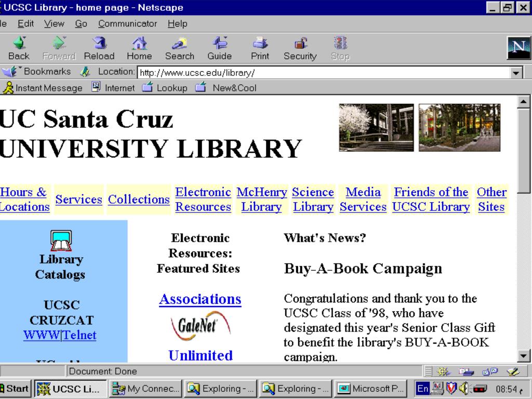Open the Windows Start button
The height and width of the screenshot is (399, 532).
(x=15, y=389)
